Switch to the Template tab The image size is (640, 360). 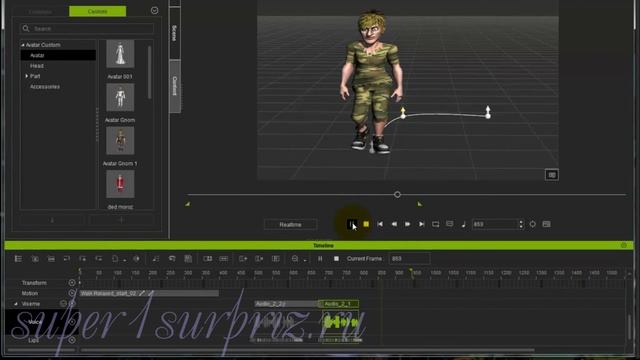coord(40,11)
